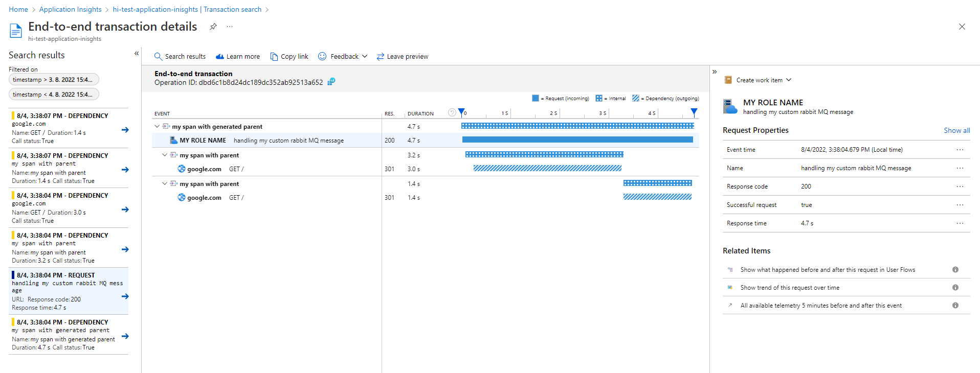Collapse the "my span with generated parent" row
This screenshot has width=980, height=373.
157,127
